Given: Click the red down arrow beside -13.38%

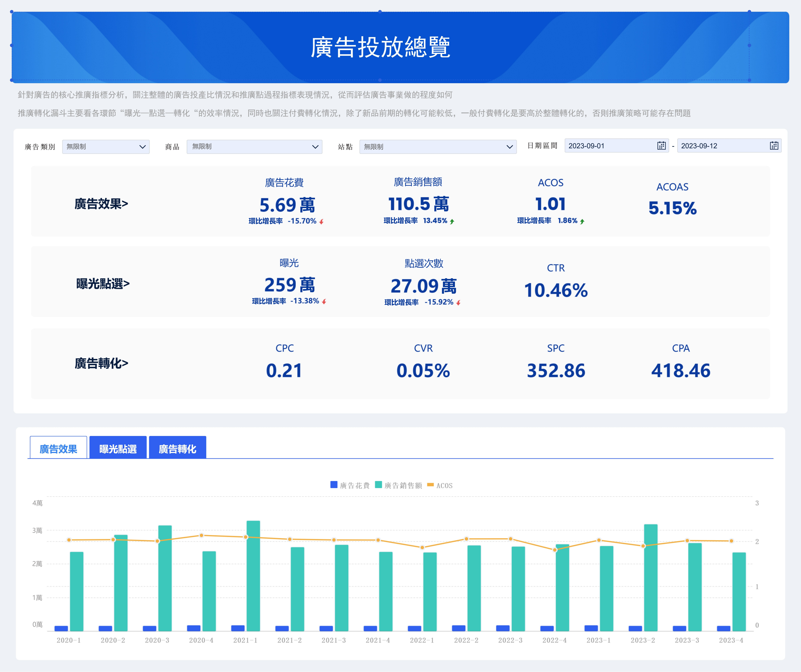Looking at the screenshot, I should pyautogui.click(x=324, y=301).
